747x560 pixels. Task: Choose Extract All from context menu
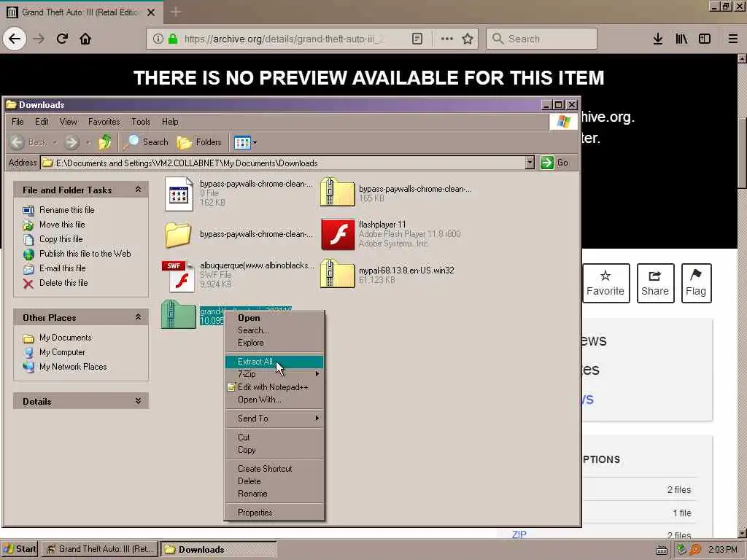click(x=274, y=362)
